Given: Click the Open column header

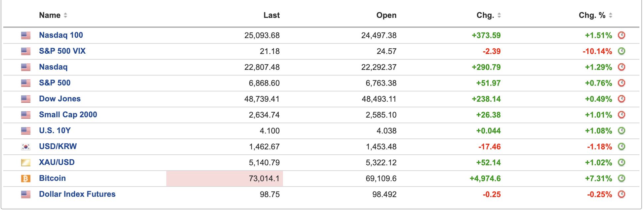Looking at the screenshot, I should tap(386, 15).
